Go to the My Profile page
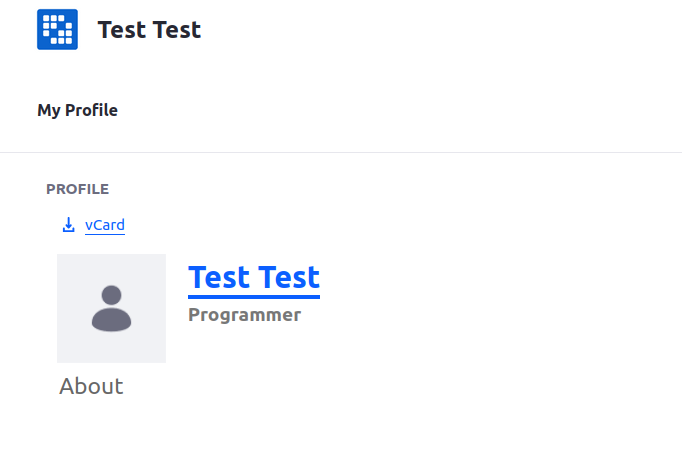Viewport: 682px width, 449px height. [77, 110]
